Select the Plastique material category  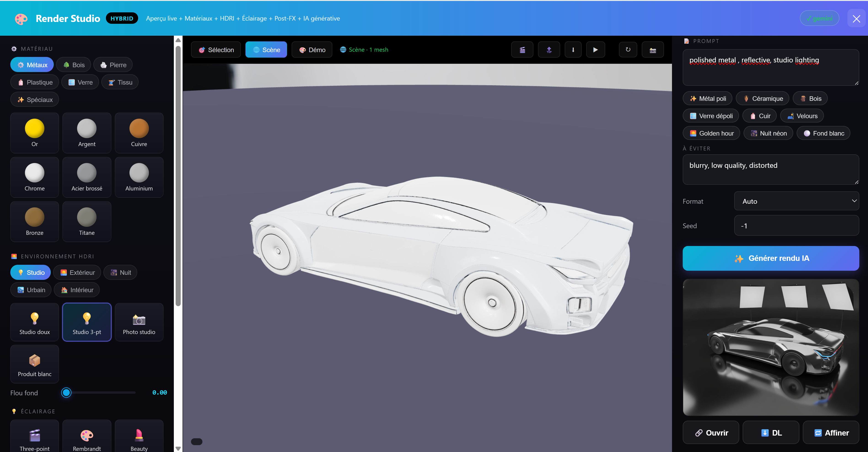[35, 83]
